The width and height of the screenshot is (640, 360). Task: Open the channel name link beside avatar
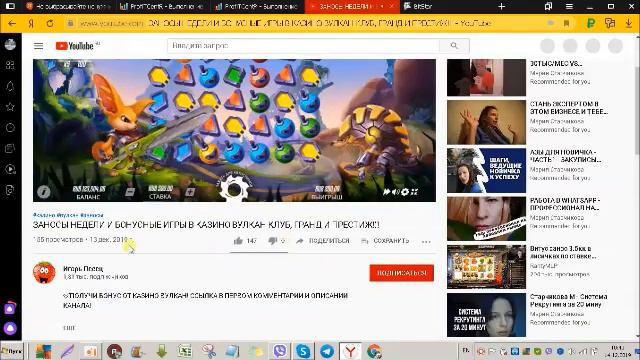(83, 269)
